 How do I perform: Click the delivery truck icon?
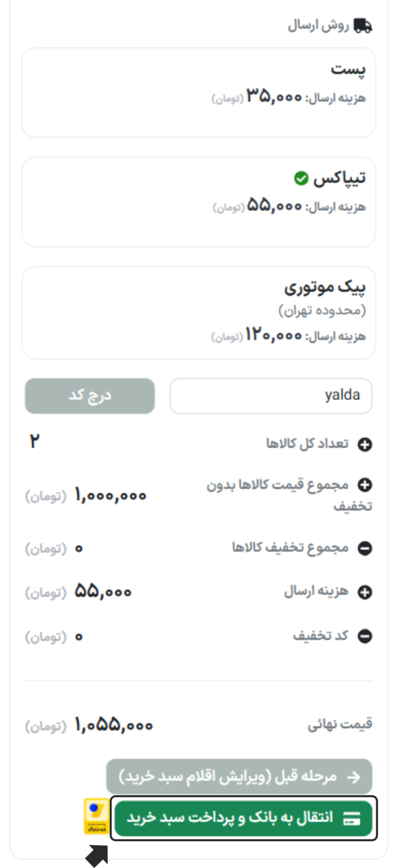point(363,25)
